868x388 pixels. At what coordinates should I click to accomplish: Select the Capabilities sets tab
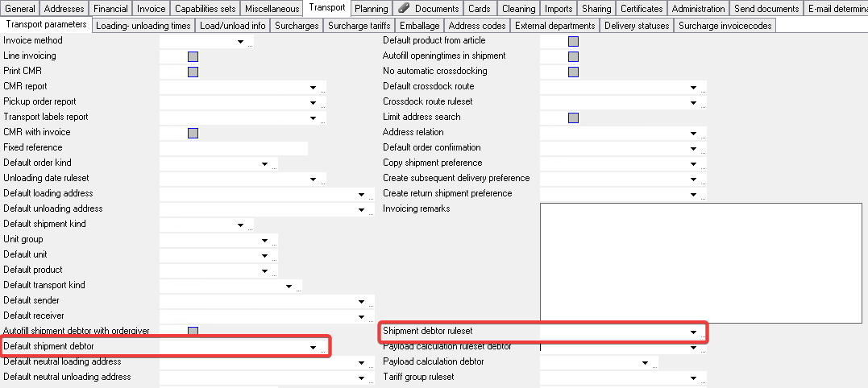[206, 9]
